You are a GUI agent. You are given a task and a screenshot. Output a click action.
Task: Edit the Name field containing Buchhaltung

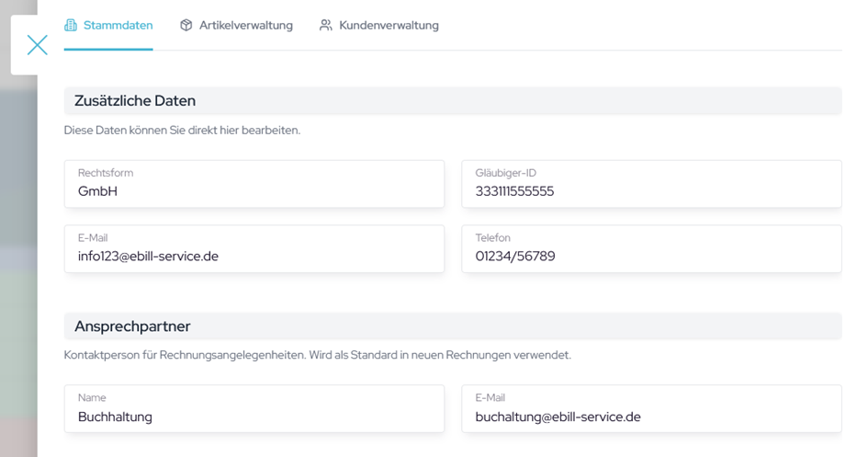coord(254,417)
